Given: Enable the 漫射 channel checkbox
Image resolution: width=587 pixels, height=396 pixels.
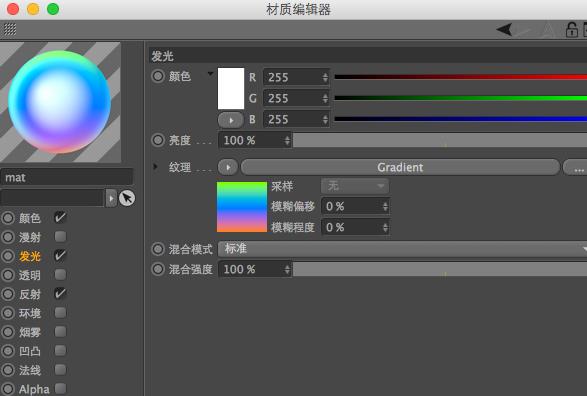Looking at the screenshot, I should point(60,237).
